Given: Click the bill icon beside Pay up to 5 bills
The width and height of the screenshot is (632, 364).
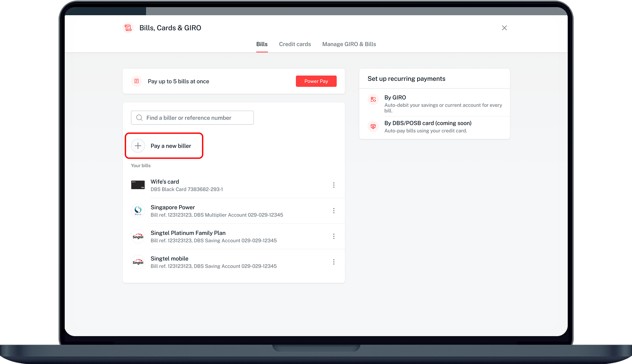Looking at the screenshot, I should (137, 81).
